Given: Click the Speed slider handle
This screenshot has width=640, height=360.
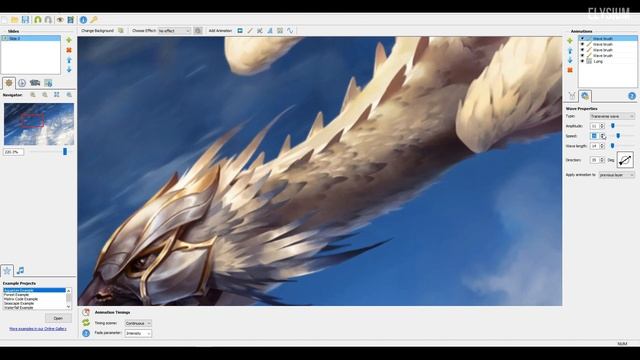Looking at the screenshot, I should point(618,136).
